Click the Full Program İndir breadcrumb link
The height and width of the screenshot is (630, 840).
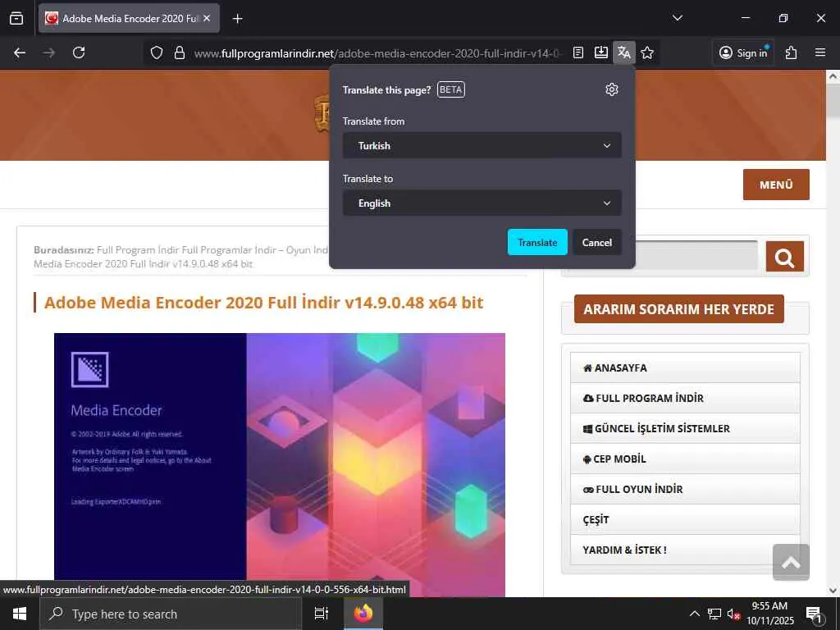pyautogui.click(x=138, y=250)
